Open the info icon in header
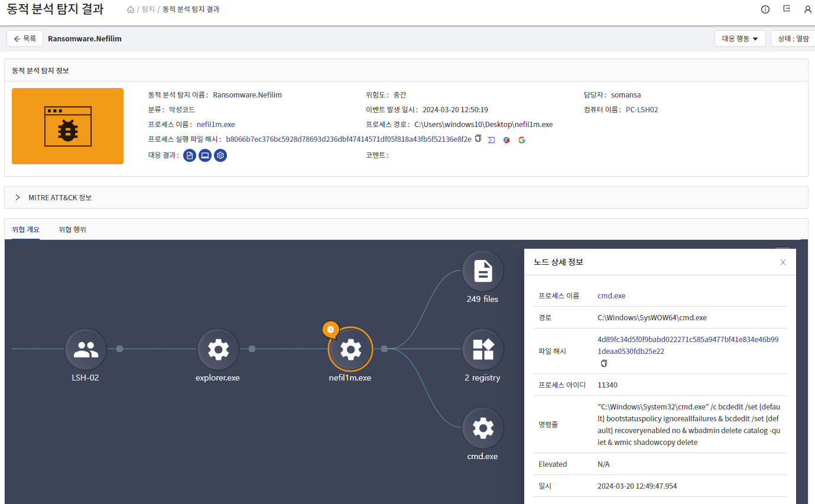 (765, 9)
